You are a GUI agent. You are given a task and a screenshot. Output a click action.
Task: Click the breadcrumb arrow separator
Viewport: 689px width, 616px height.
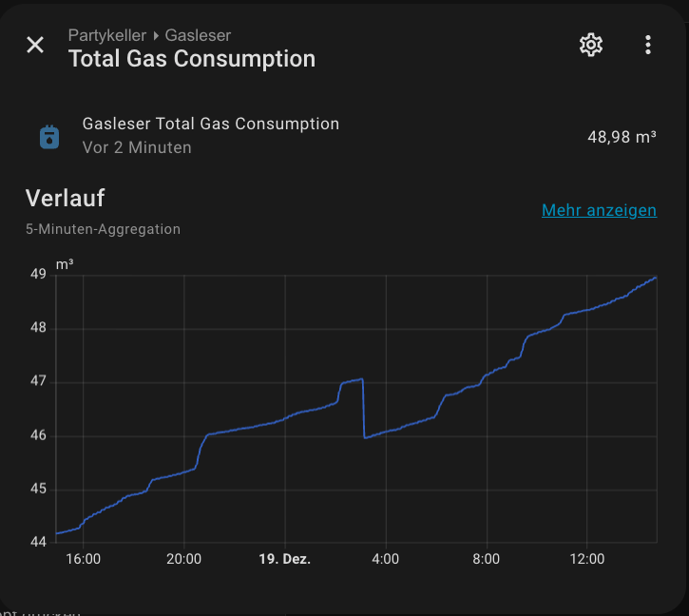pos(156,36)
